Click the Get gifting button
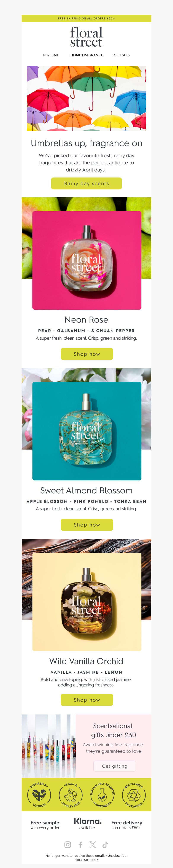173x868 pixels. click(115, 766)
